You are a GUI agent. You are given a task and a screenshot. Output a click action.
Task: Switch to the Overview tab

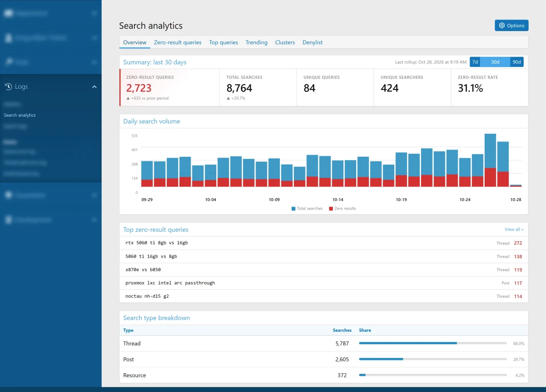pos(135,43)
